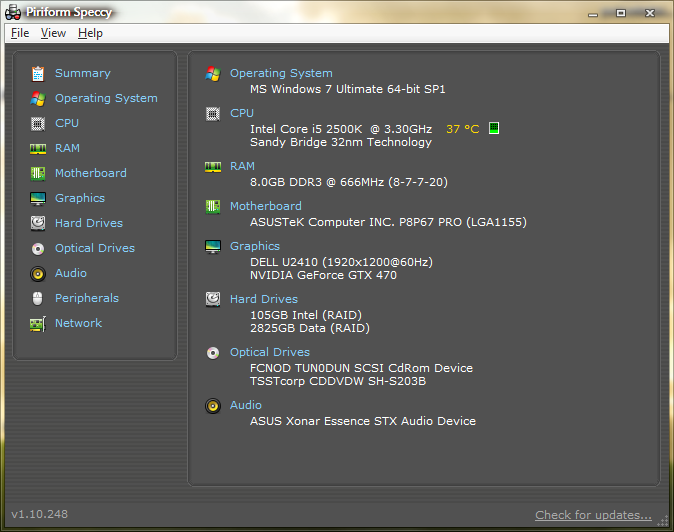674x532 pixels.
Task: Click ASUS Xonar Essence STX Audio Device
Action: 363,421
